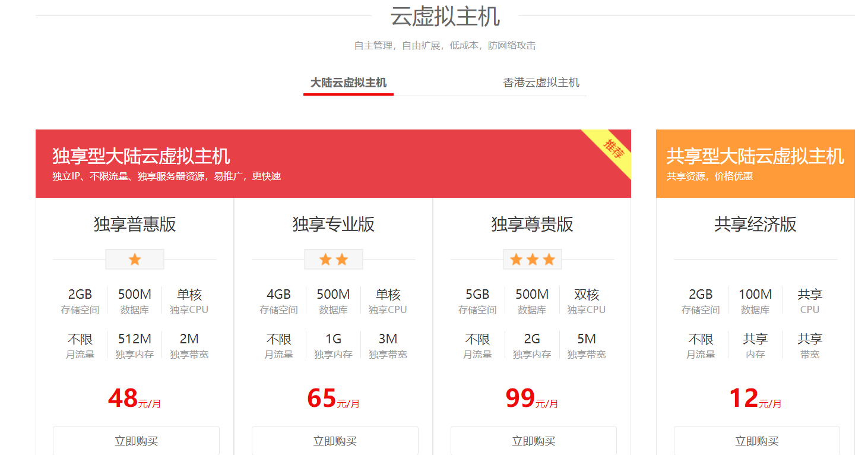Select the 共享经济版 plan title
The image size is (868, 455).
(x=755, y=225)
